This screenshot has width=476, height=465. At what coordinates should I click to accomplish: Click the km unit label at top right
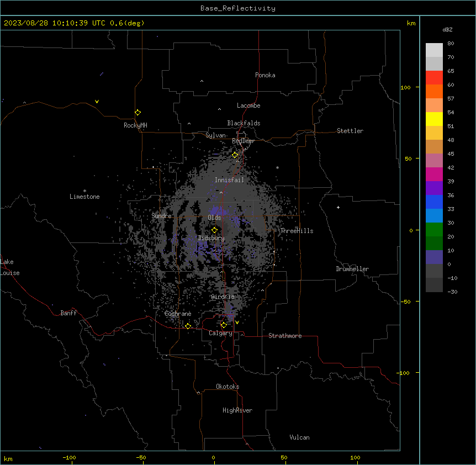point(411,23)
